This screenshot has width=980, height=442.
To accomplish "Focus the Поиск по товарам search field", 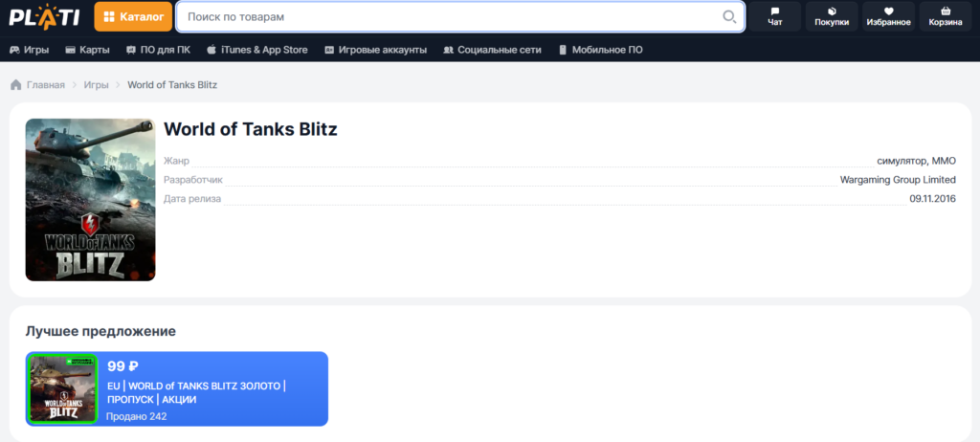I will (460, 17).
